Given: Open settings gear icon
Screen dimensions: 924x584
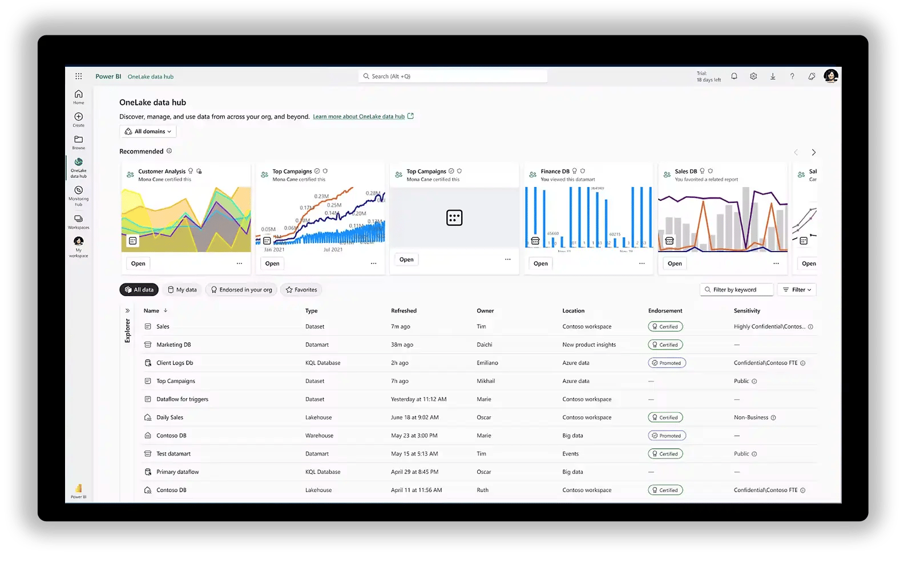Looking at the screenshot, I should (753, 76).
